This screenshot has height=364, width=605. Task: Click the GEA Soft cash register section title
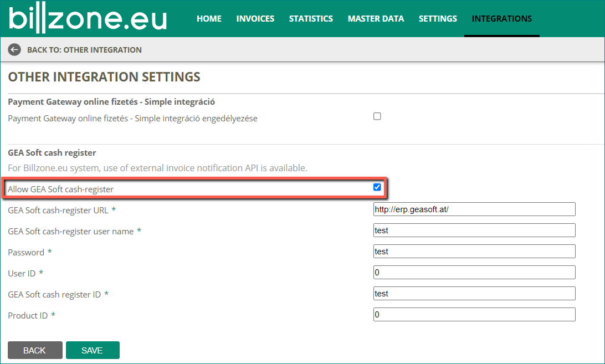[52, 152]
